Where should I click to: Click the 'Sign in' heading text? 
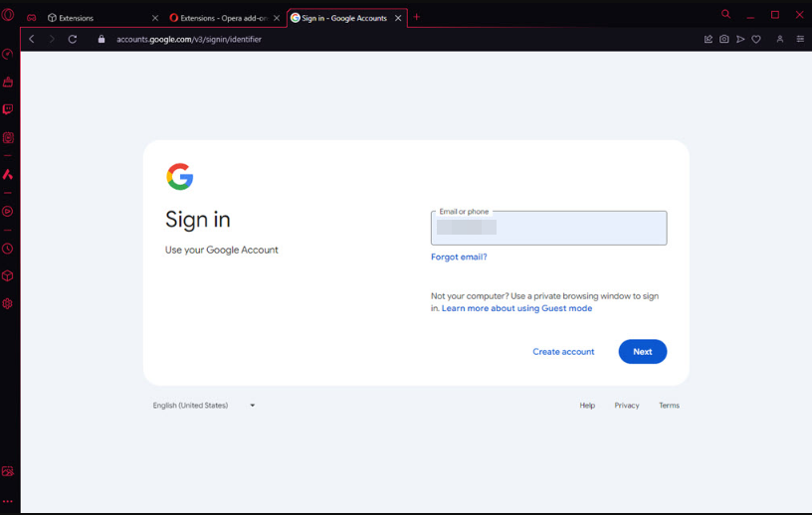(198, 220)
